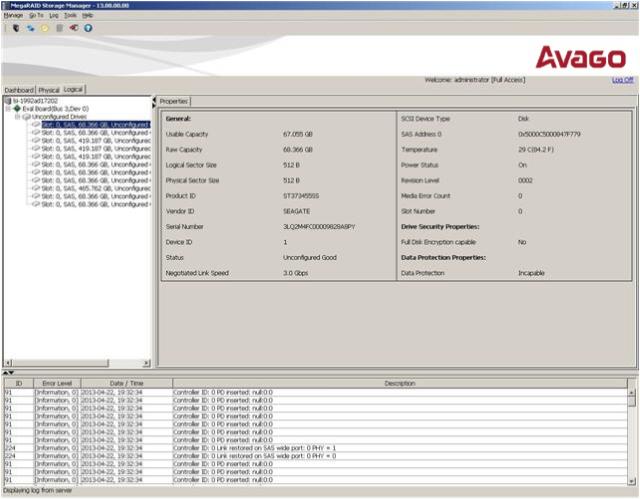The width and height of the screenshot is (640, 499).
Task: Switch to the Physical tab
Action: (x=49, y=89)
